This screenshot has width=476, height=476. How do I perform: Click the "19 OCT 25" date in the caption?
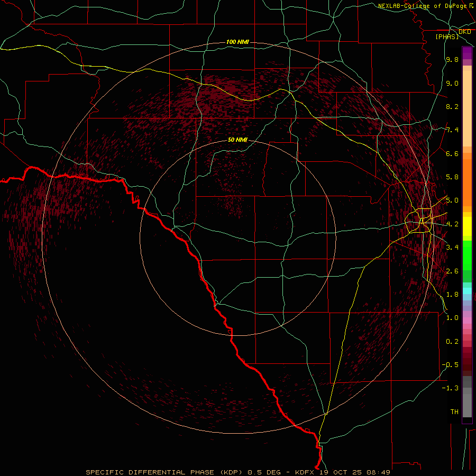click(342, 472)
